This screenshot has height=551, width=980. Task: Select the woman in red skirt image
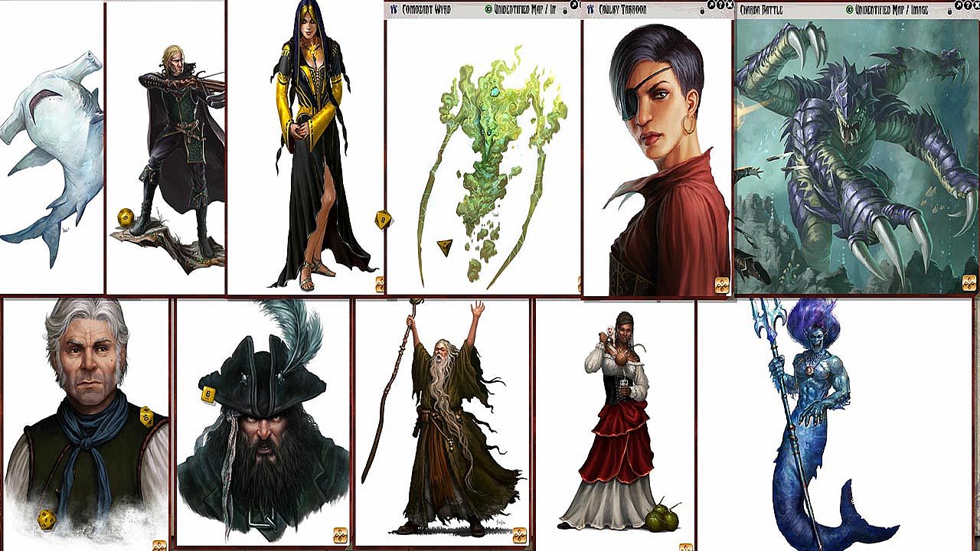(x=615, y=425)
